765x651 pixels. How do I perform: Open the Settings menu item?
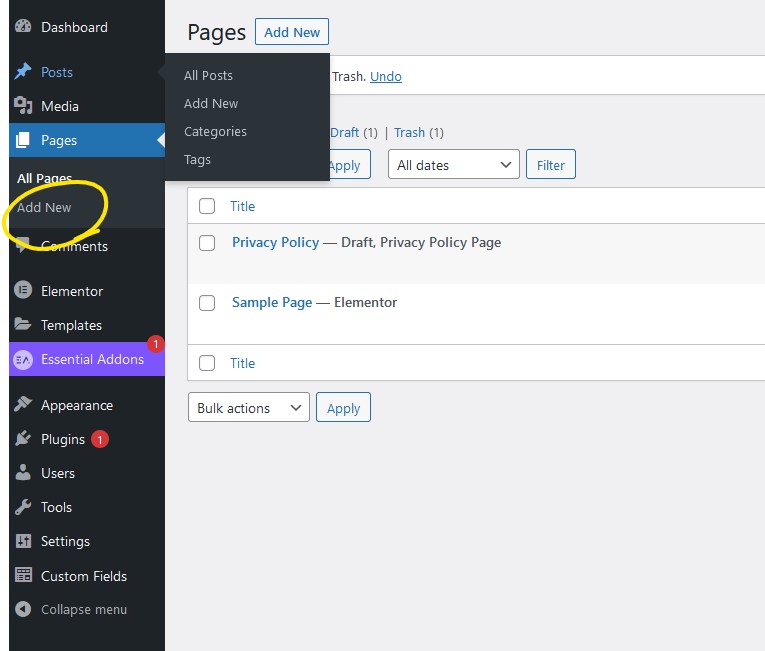click(65, 541)
